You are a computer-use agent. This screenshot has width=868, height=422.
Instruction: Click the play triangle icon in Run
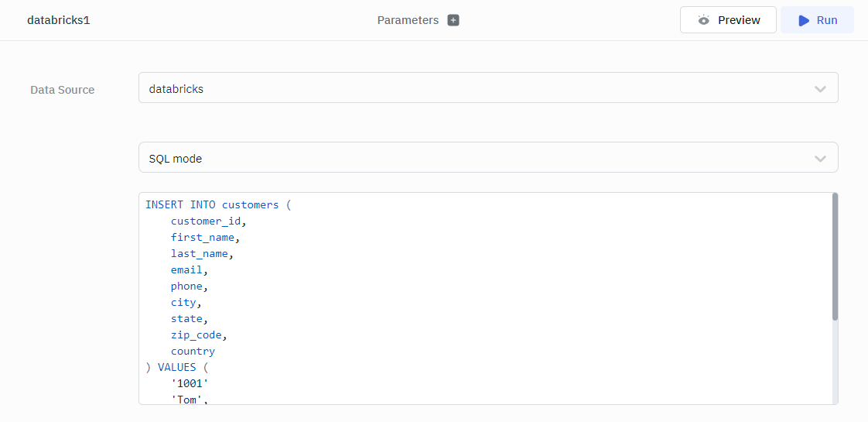pyautogui.click(x=804, y=20)
